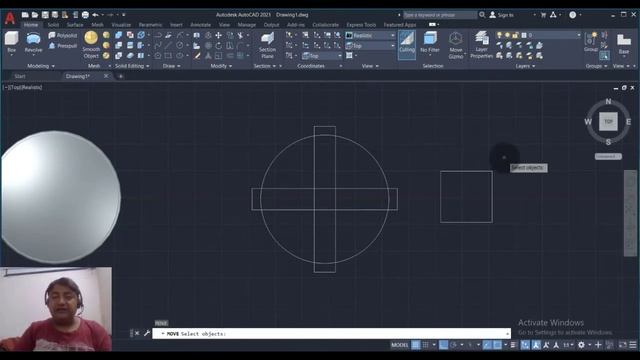Expand the Solid Editing panel
The image size is (640, 360).
[x=132, y=66]
